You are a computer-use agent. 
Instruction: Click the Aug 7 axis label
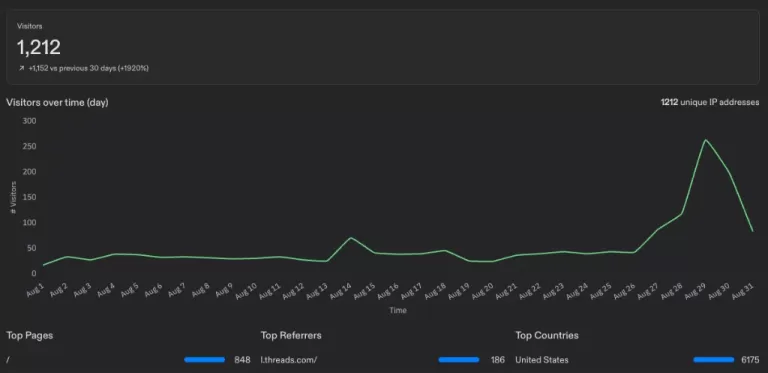point(177,290)
